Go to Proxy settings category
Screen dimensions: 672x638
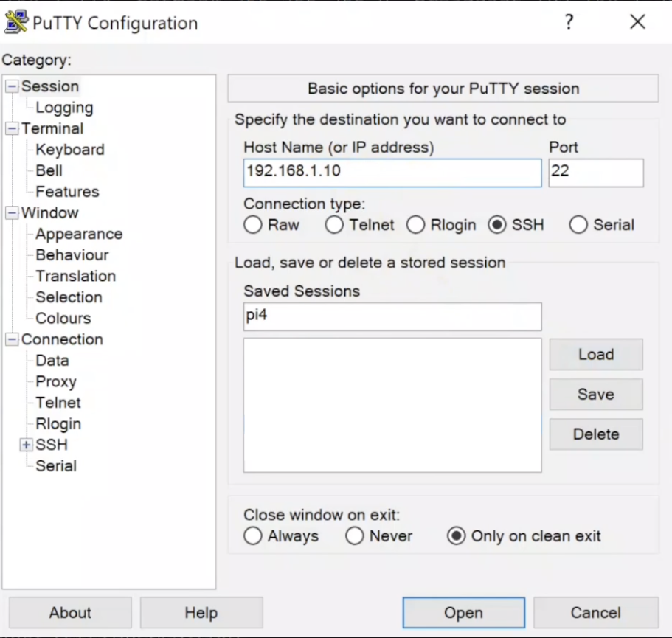tap(56, 382)
